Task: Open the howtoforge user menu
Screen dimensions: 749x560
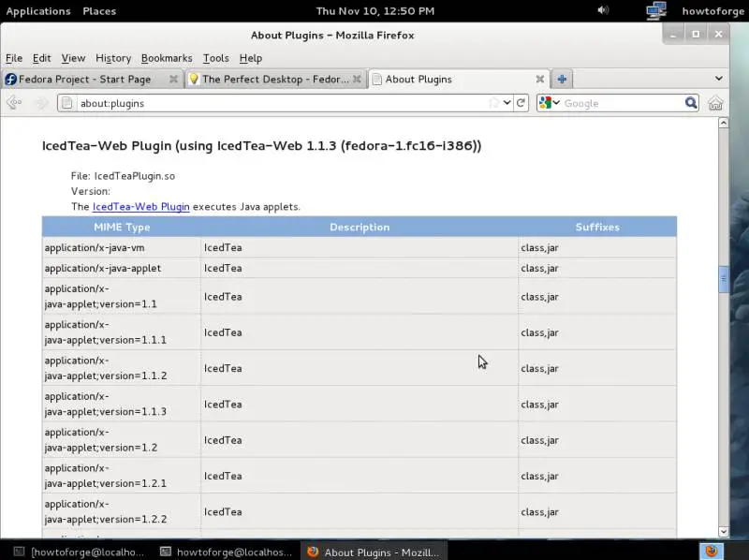Action: point(712,11)
